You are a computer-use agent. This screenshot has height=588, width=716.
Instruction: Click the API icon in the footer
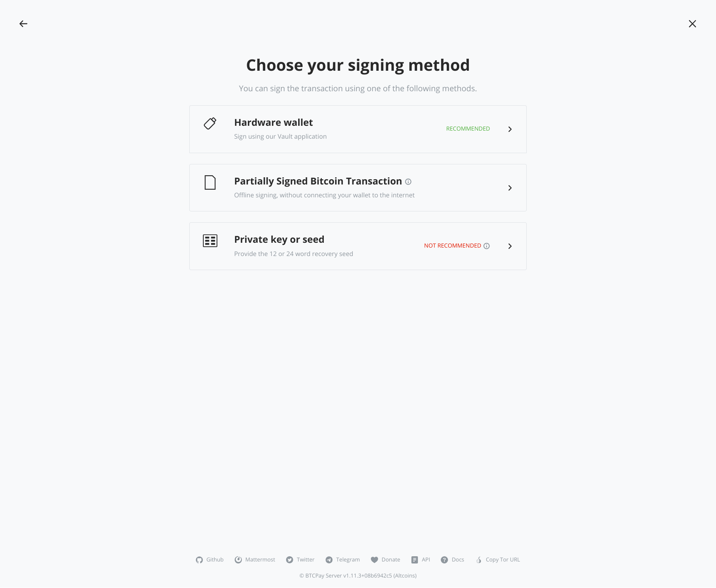click(414, 559)
